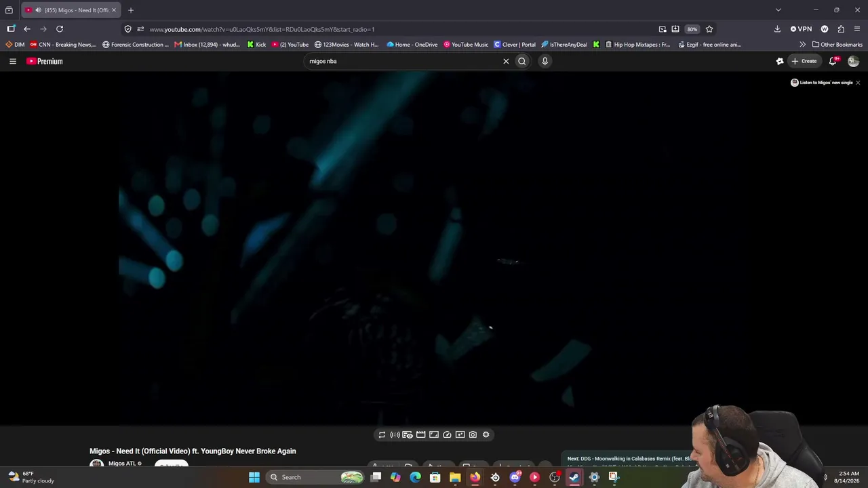868x488 pixels.
Task: Open Discord from the taskbar
Action: [x=515, y=477]
